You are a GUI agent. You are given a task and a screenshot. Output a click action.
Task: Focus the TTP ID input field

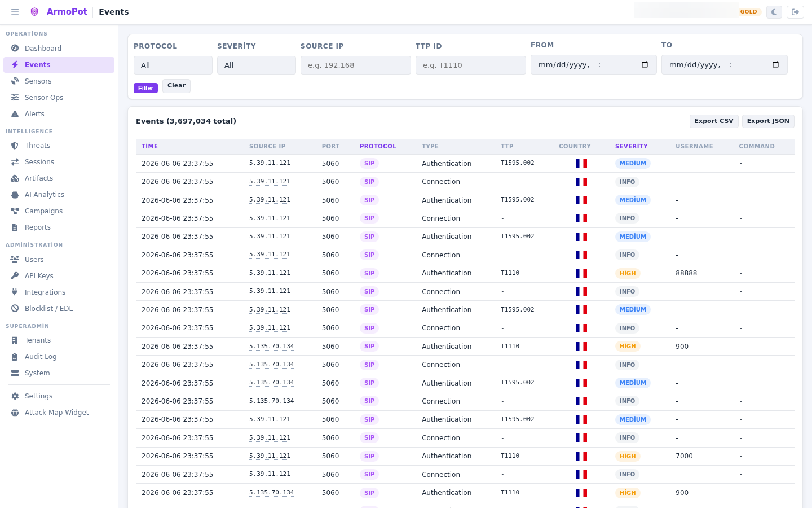click(x=471, y=65)
